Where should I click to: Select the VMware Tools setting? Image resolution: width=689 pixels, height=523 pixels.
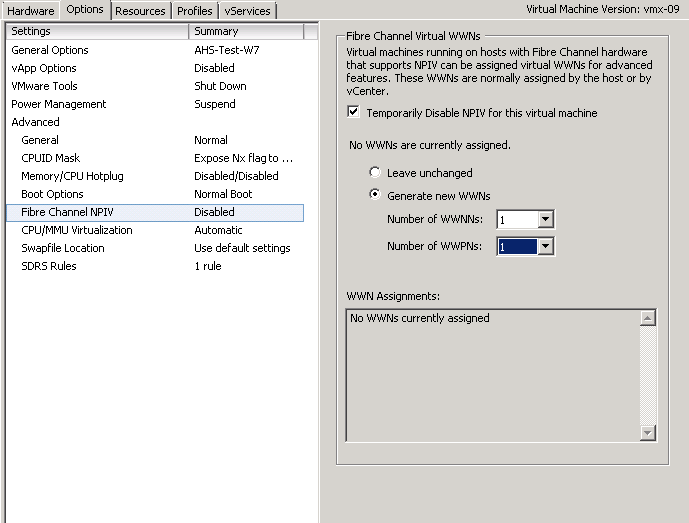(x=155, y=86)
